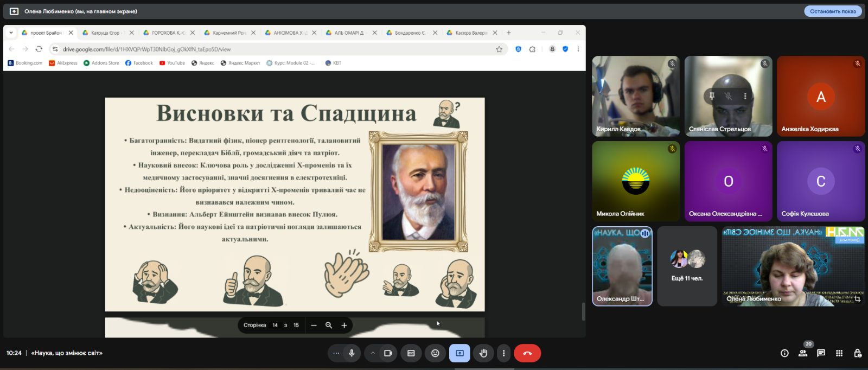The image size is (868, 370).
Task: Switch to the АНІСІМОВА browser tab
Action: coord(290,33)
